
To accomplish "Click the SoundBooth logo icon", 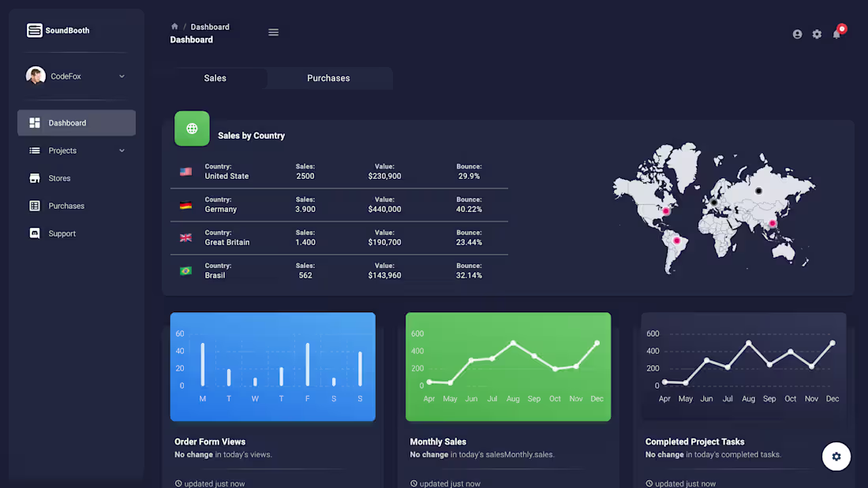I will [x=35, y=30].
